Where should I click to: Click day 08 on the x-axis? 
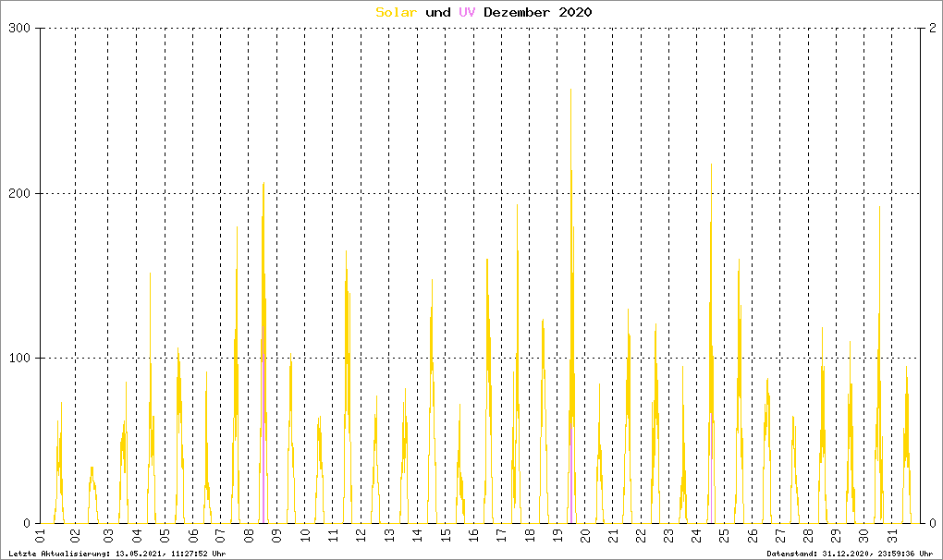point(248,537)
